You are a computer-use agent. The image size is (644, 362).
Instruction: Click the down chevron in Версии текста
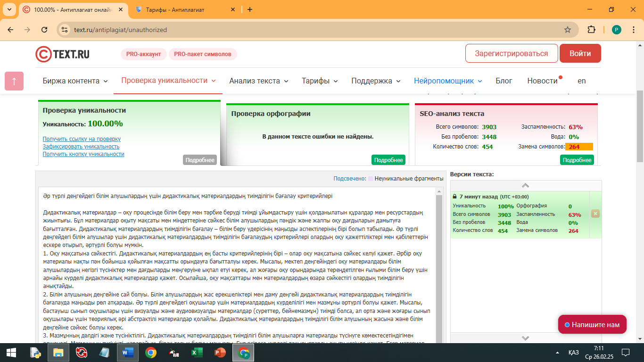(526, 338)
